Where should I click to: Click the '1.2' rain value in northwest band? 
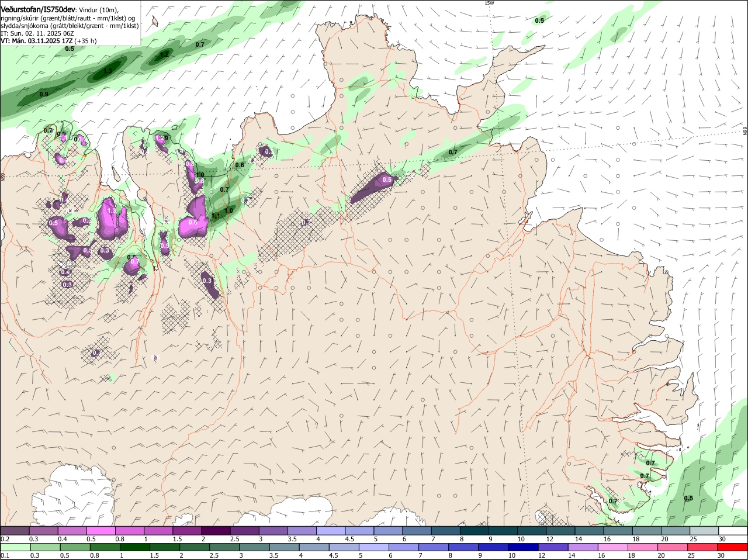[x=165, y=55]
